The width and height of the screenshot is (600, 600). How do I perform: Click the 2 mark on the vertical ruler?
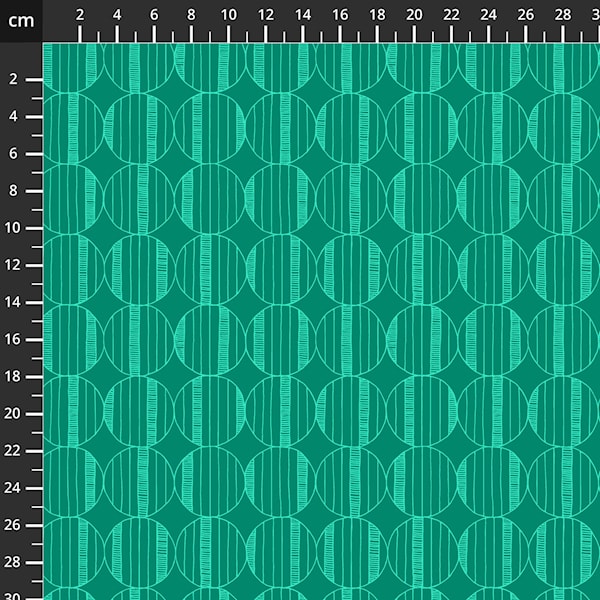coord(13,79)
